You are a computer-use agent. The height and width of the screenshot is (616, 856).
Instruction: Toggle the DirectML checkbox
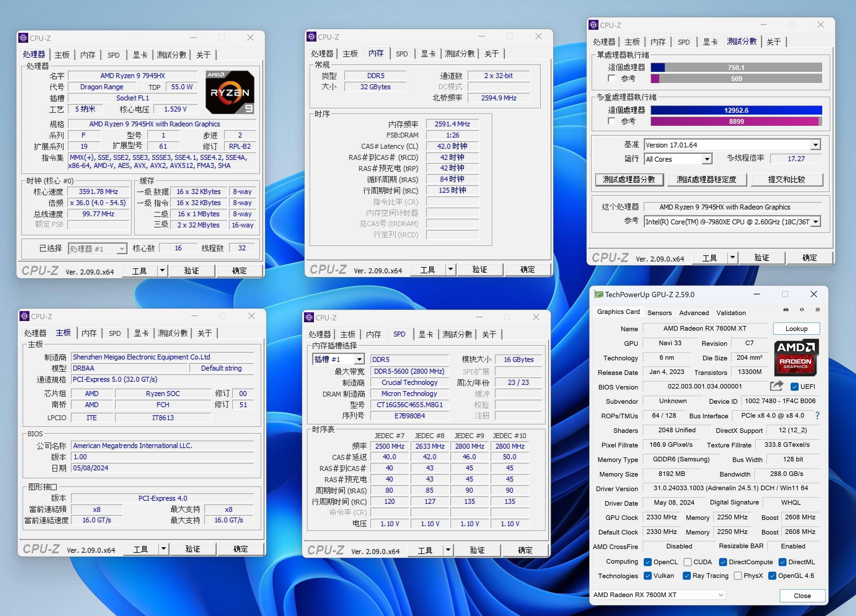783,562
